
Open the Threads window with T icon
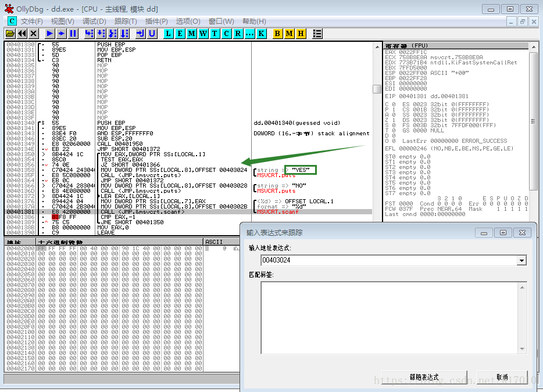[x=215, y=34]
